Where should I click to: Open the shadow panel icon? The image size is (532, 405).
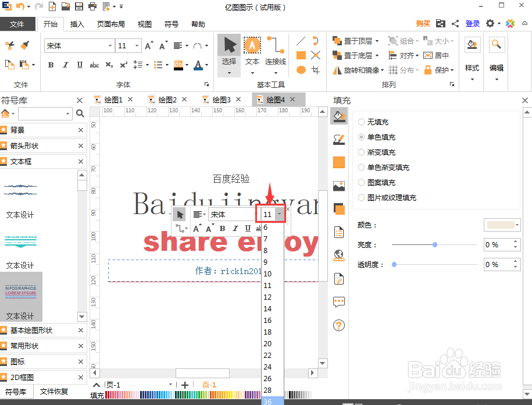point(339,209)
